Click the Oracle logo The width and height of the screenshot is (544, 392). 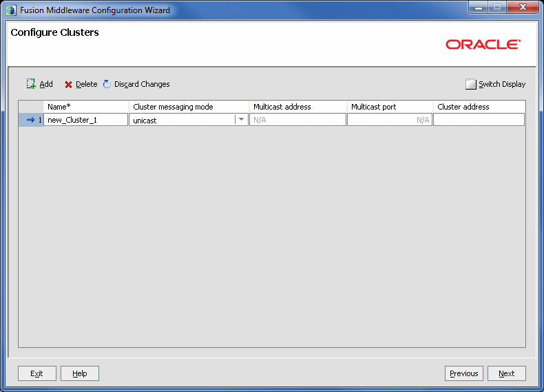click(x=483, y=45)
